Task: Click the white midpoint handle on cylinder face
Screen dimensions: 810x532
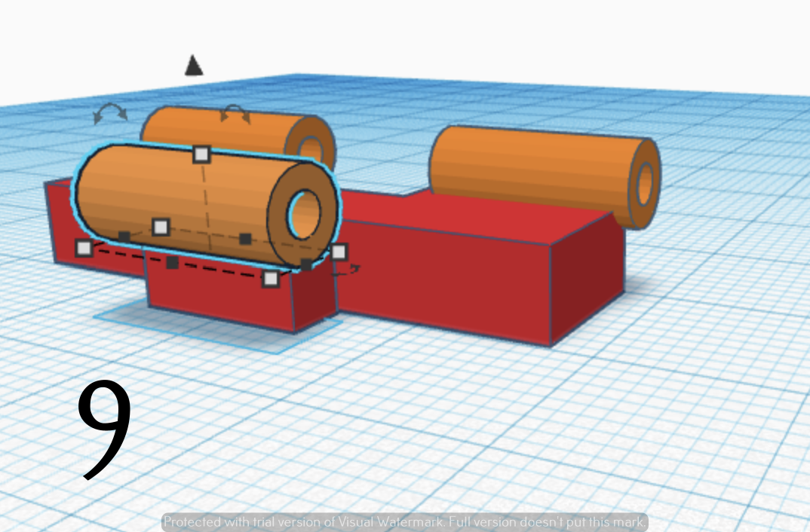Action: [x=161, y=226]
